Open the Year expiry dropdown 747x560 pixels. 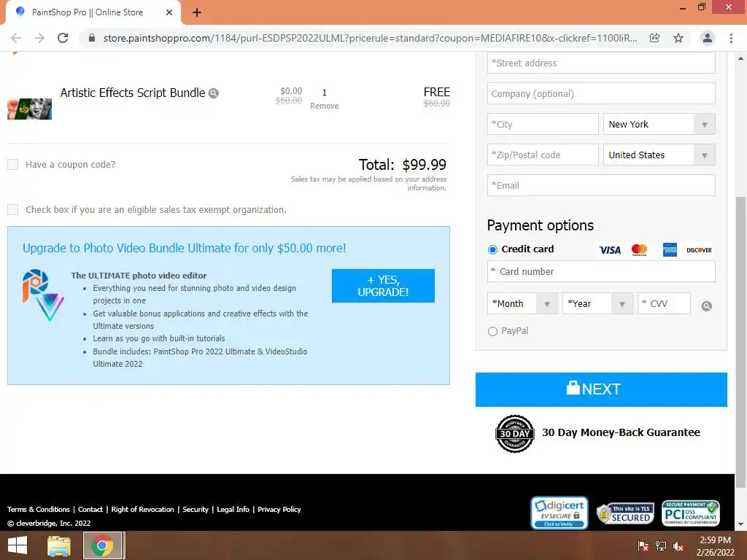(x=597, y=303)
